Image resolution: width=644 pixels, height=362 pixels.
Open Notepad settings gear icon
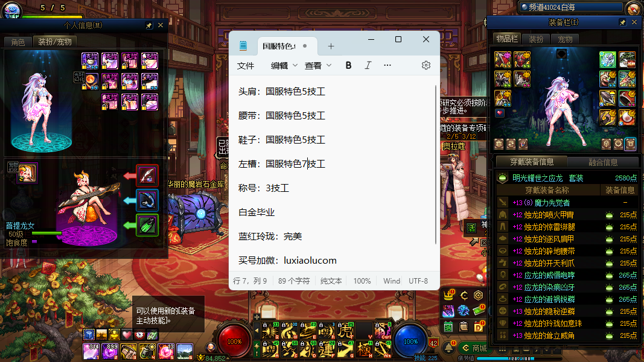426,65
